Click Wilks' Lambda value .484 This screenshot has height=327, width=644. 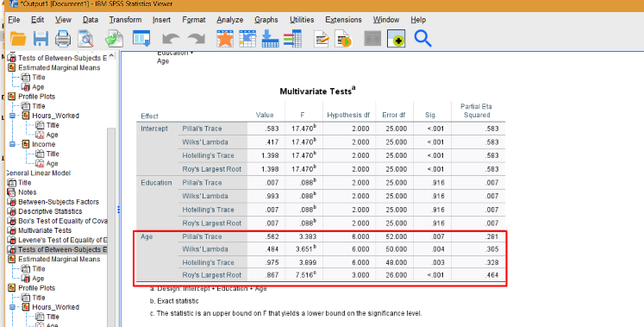coord(272,249)
